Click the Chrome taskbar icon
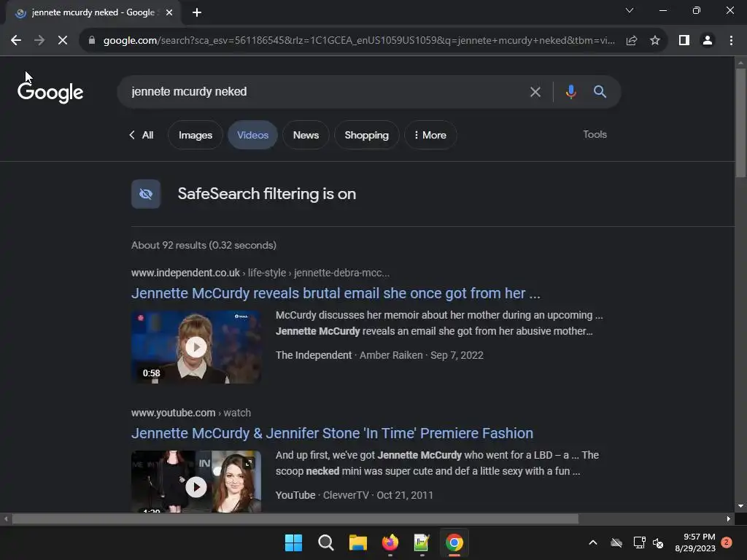 pos(454,542)
